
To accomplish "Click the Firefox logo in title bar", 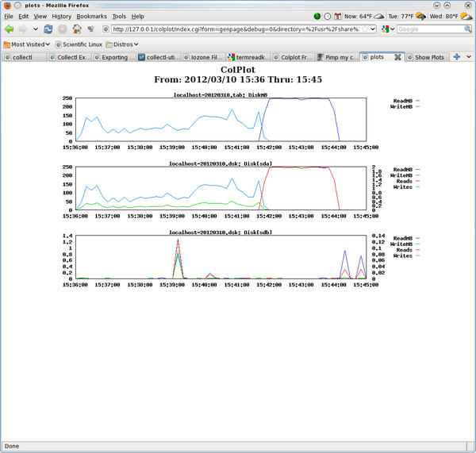I will (x=7, y=6).
